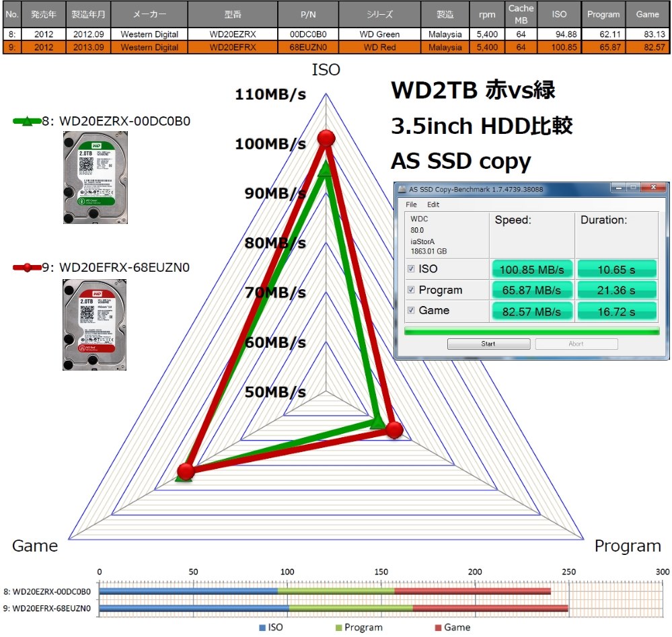672x637 pixels.
Task: Click the 50MB/s axis label
Action: (x=275, y=392)
